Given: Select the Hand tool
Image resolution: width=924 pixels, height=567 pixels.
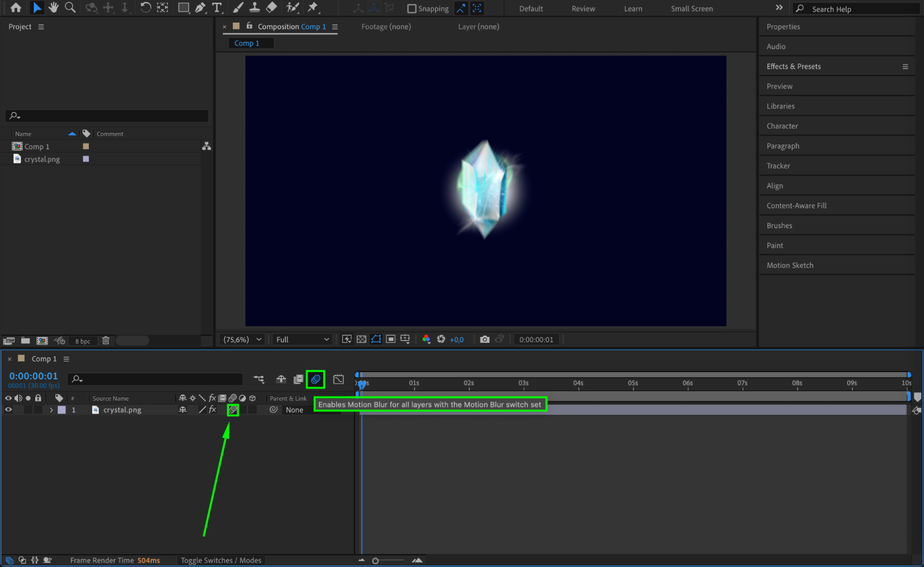Looking at the screenshot, I should coord(54,8).
